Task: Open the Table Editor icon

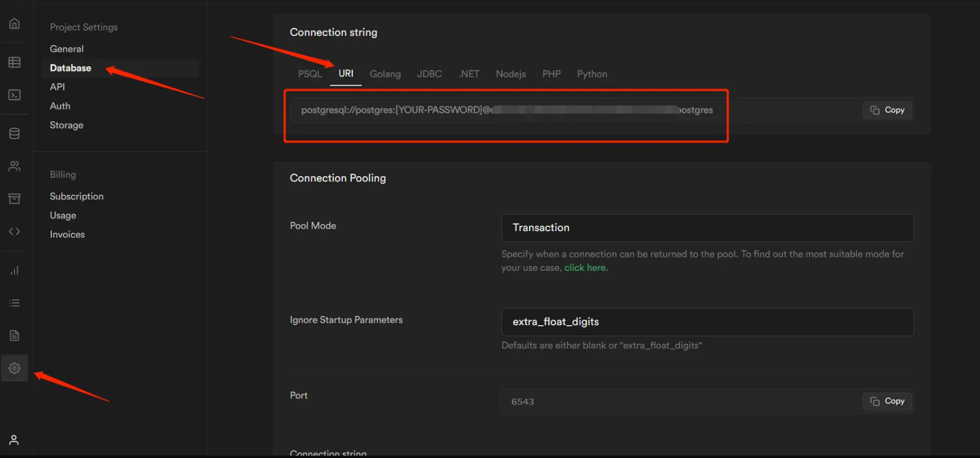Action: tap(14, 62)
